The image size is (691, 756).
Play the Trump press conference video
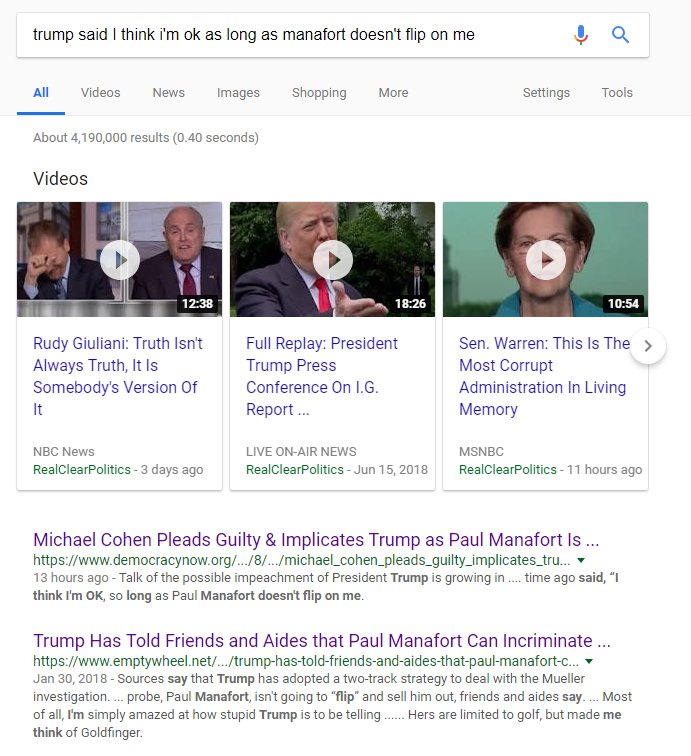coord(333,260)
